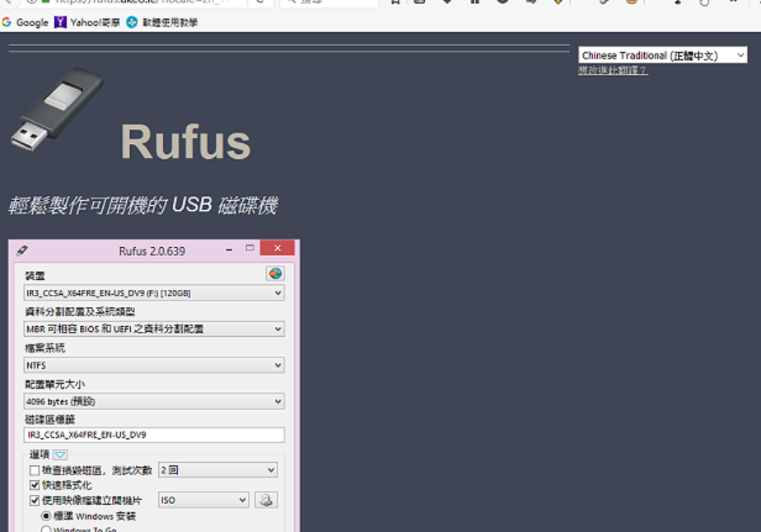Click the 檔案系統 label
Image resolution: width=761 pixels, height=532 pixels.
tap(44, 348)
